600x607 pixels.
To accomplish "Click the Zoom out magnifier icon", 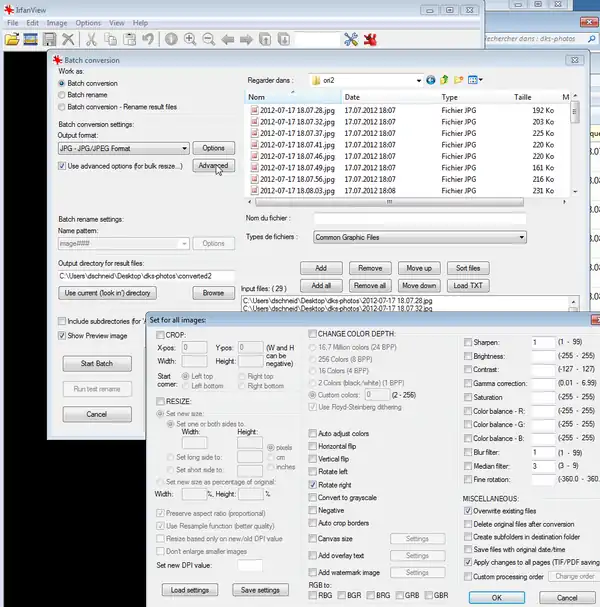I will (x=208, y=40).
